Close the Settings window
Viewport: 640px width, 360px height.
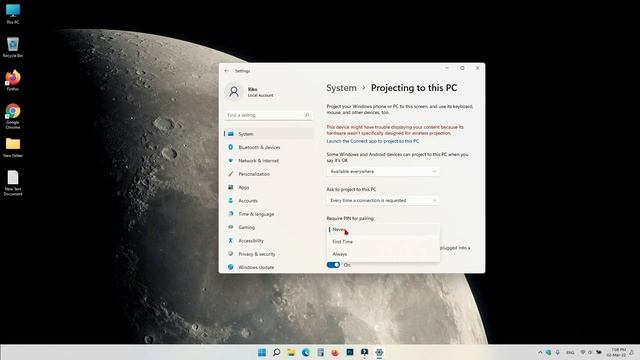click(x=478, y=68)
